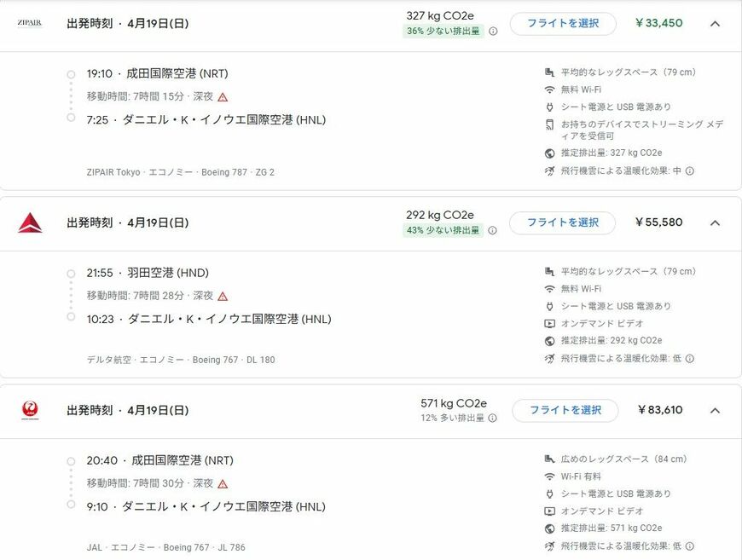The height and width of the screenshot is (560, 742).
Task: Click the Delta airline logo
Action: pos(30,222)
